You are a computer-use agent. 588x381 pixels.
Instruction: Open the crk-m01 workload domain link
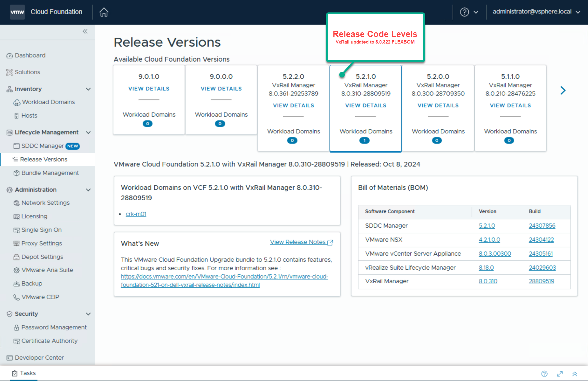pos(136,214)
